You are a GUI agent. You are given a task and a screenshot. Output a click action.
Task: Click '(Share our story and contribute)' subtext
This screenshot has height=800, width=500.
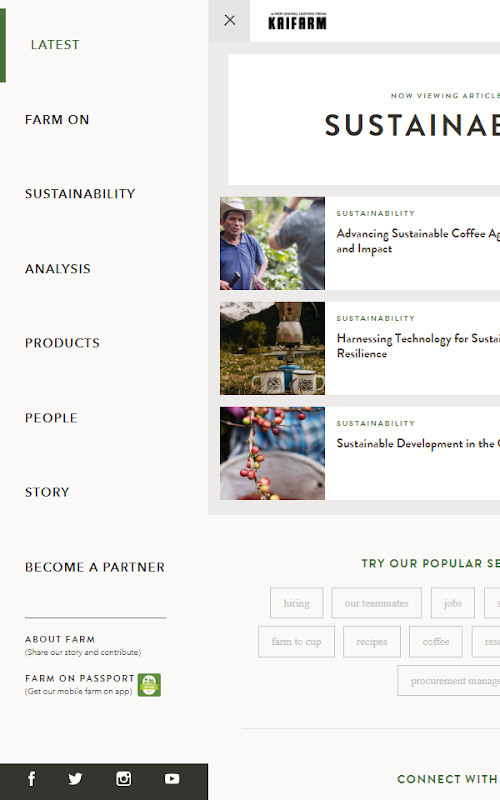[x=83, y=652]
